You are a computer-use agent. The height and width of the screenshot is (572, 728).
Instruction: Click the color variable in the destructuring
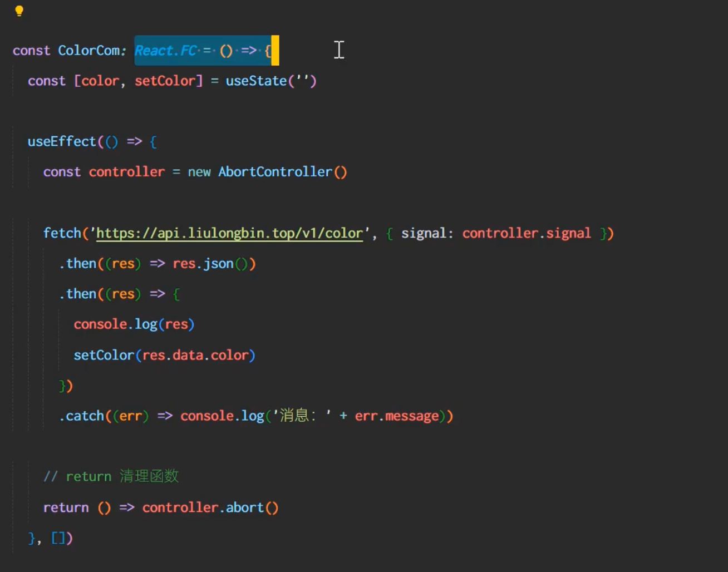[100, 81]
